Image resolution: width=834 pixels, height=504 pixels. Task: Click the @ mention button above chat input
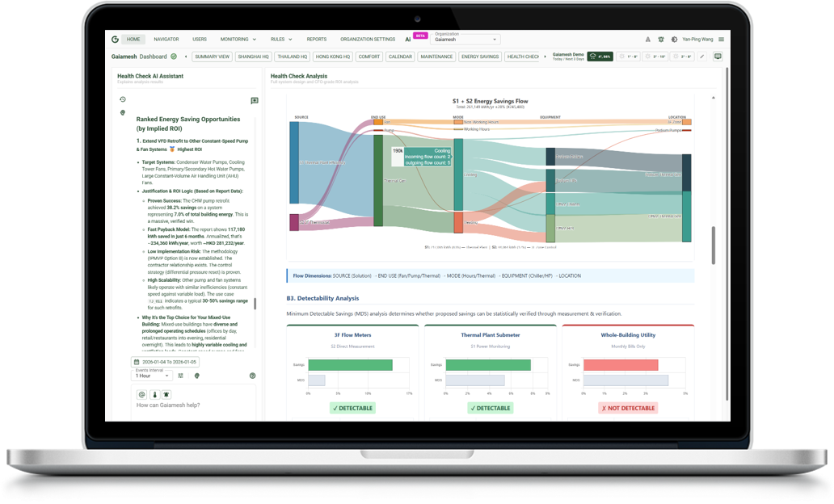coord(141,394)
